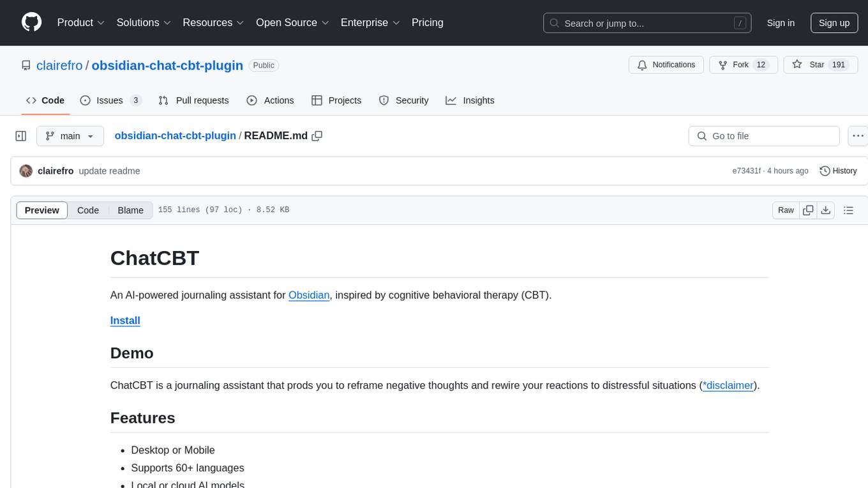The image size is (868, 488).
Task: Open the GitHub homepage logo
Action: [x=31, y=22]
